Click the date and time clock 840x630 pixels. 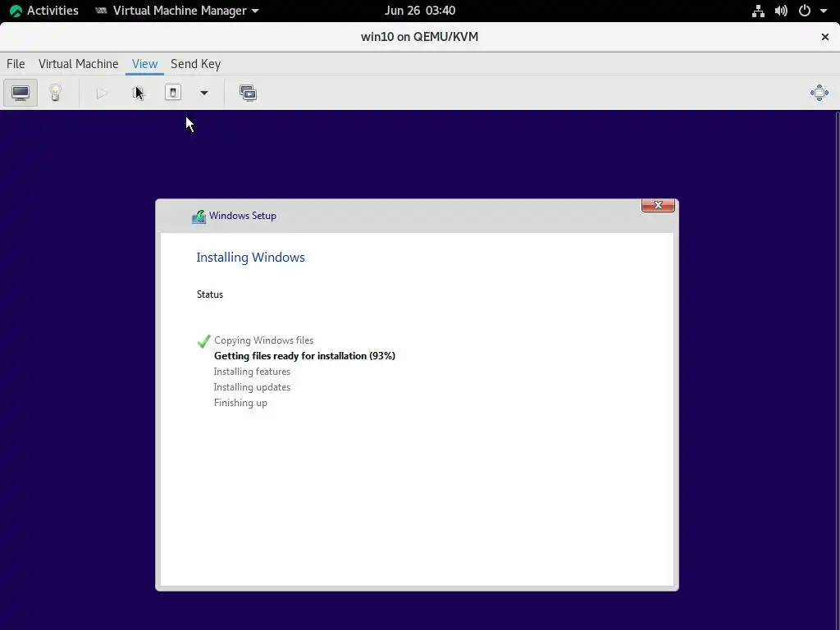[420, 10]
